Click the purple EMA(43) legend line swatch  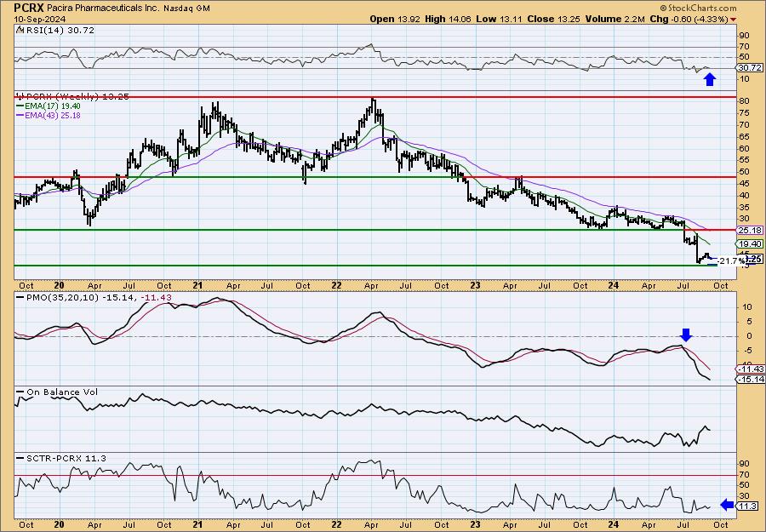[20, 116]
